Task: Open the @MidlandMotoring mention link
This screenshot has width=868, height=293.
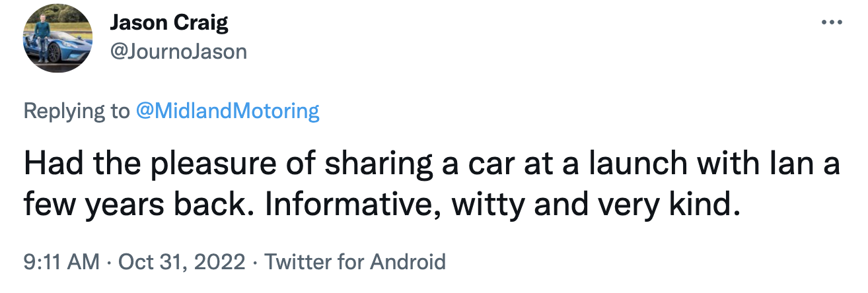Action: [x=227, y=111]
